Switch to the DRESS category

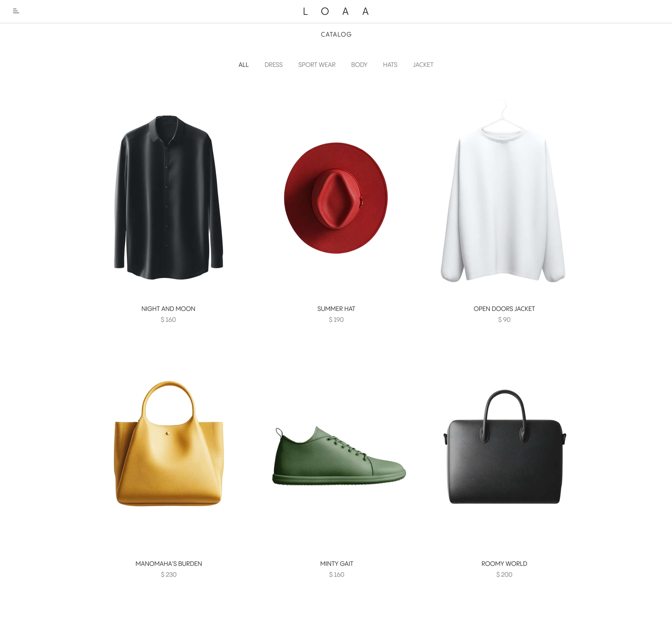[273, 65]
